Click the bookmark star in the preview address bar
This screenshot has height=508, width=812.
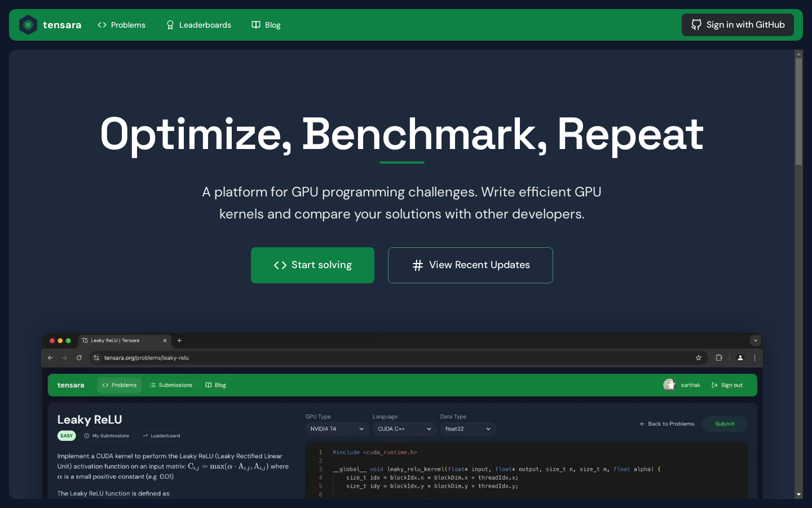point(699,358)
